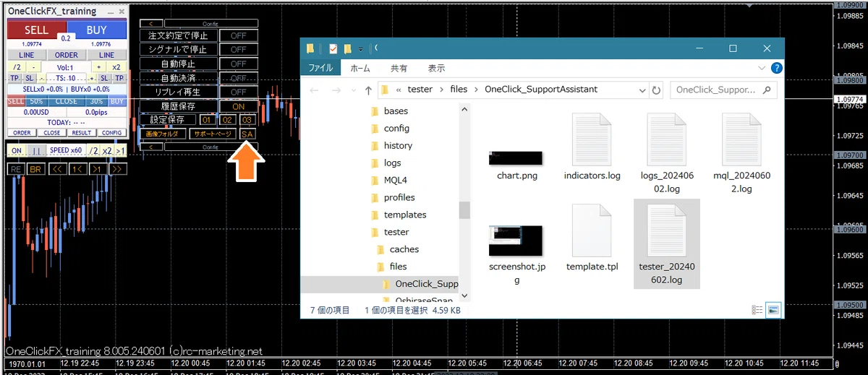Viewport: 868px width, 375px height.
Task: Open the chart.png thumbnail
Action: click(516, 158)
